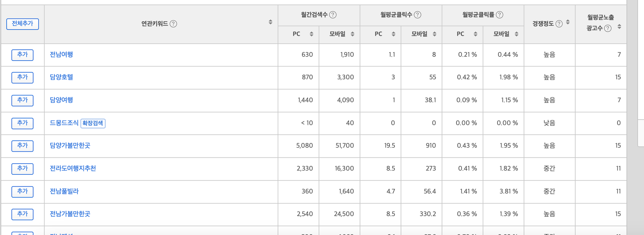Open the 전라도여행지추천 keyword link

click(x=73, y=168)
